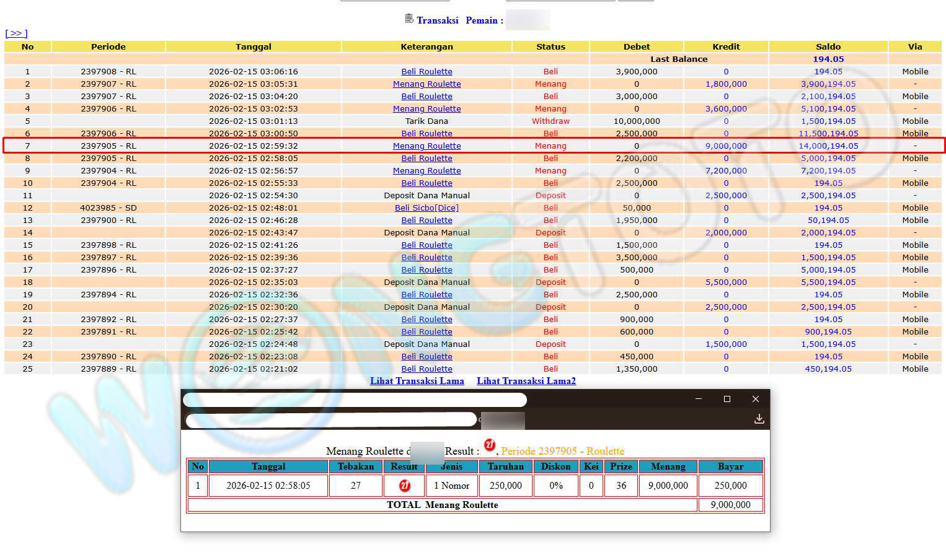Click the download icon in popup window

click(759, 419)
